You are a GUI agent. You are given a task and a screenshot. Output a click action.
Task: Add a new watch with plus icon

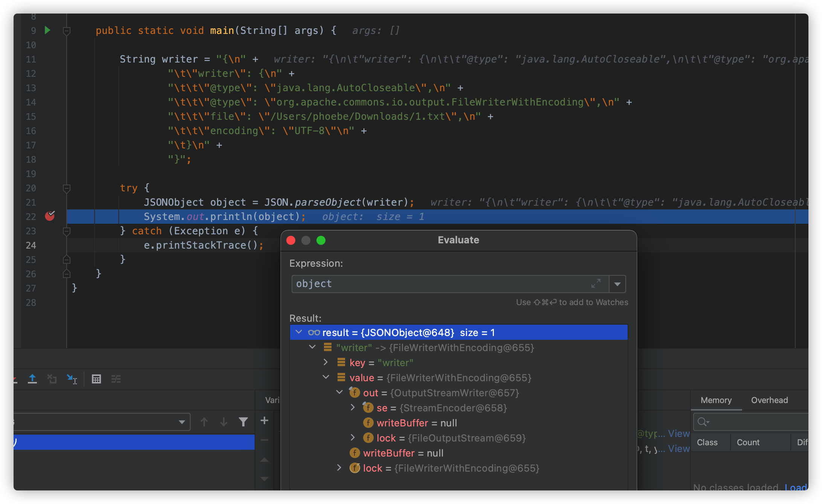click(264, 420)
